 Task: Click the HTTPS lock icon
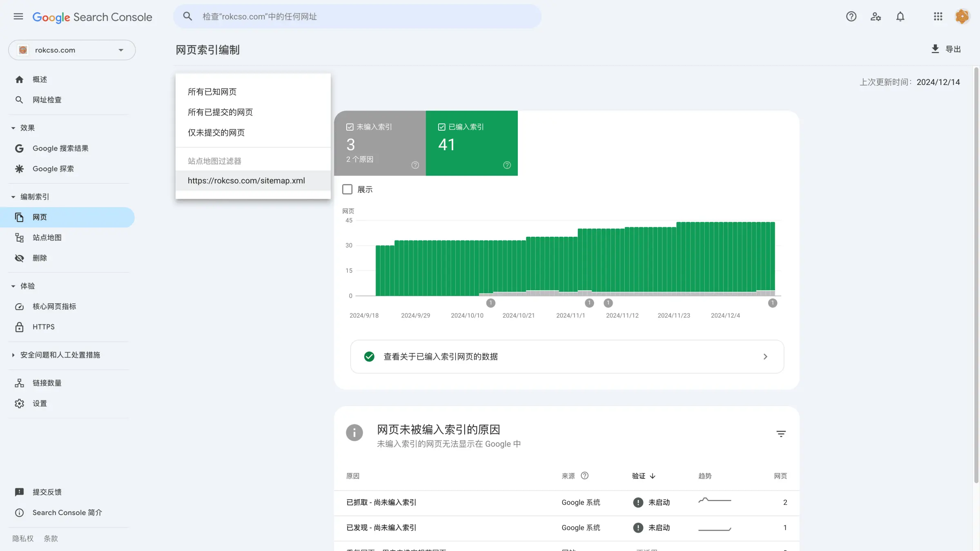point(19,327)
